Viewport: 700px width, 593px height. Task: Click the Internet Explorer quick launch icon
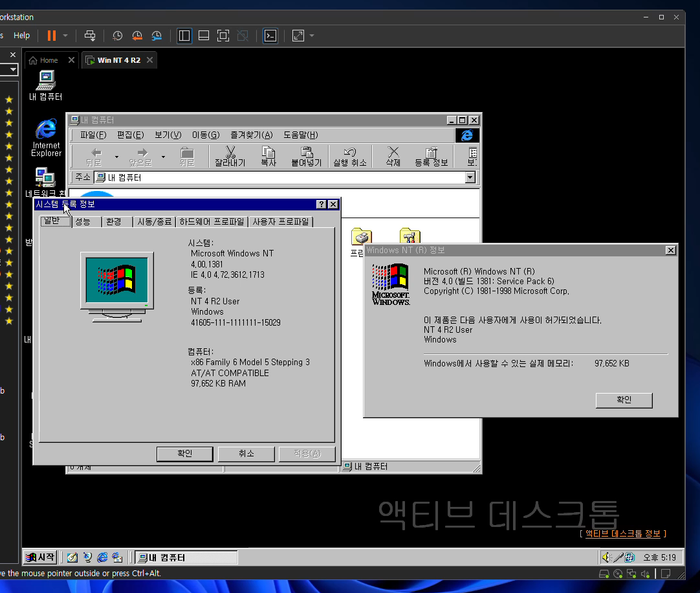(x=102, y=557)
